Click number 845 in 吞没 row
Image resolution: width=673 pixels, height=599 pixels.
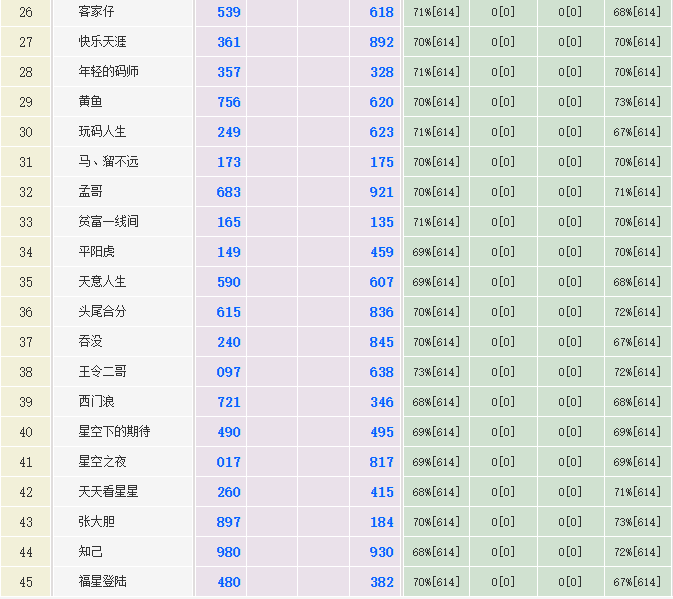click(381, 342)
